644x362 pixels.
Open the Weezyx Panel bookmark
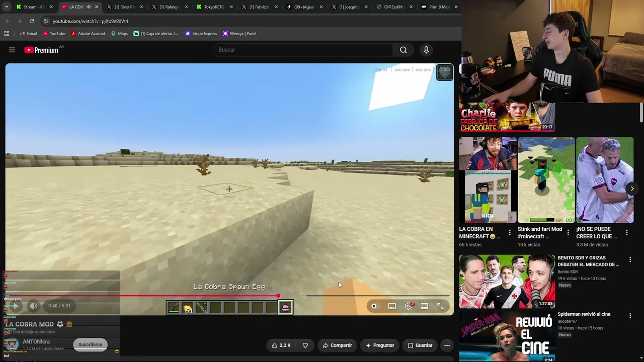click(239, 33)
